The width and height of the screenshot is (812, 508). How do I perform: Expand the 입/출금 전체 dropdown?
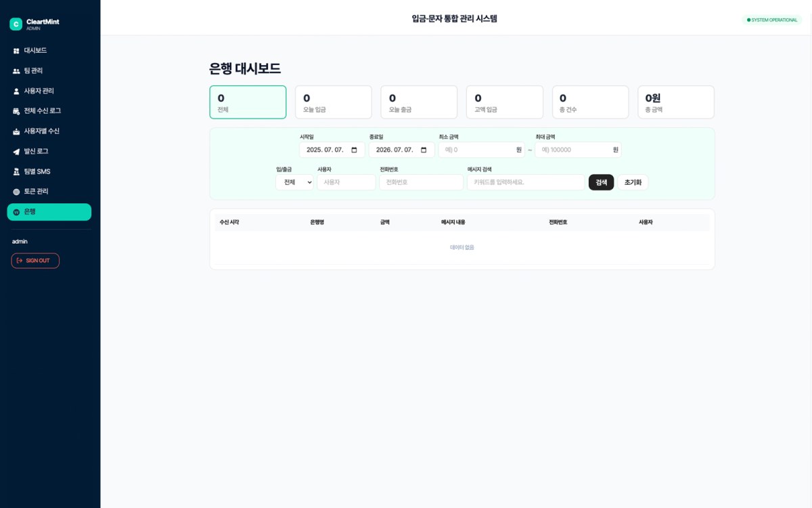[294, 182]
